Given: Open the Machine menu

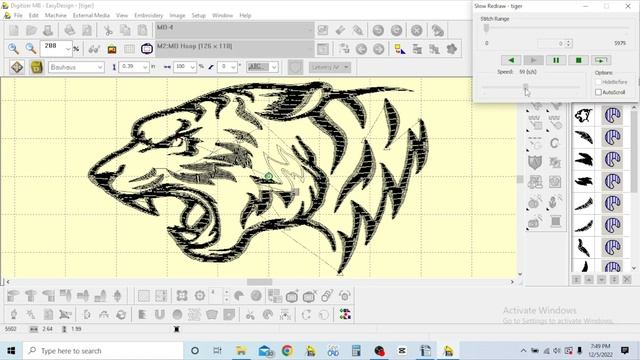Looking at the screenshot, I should point(56,16).
